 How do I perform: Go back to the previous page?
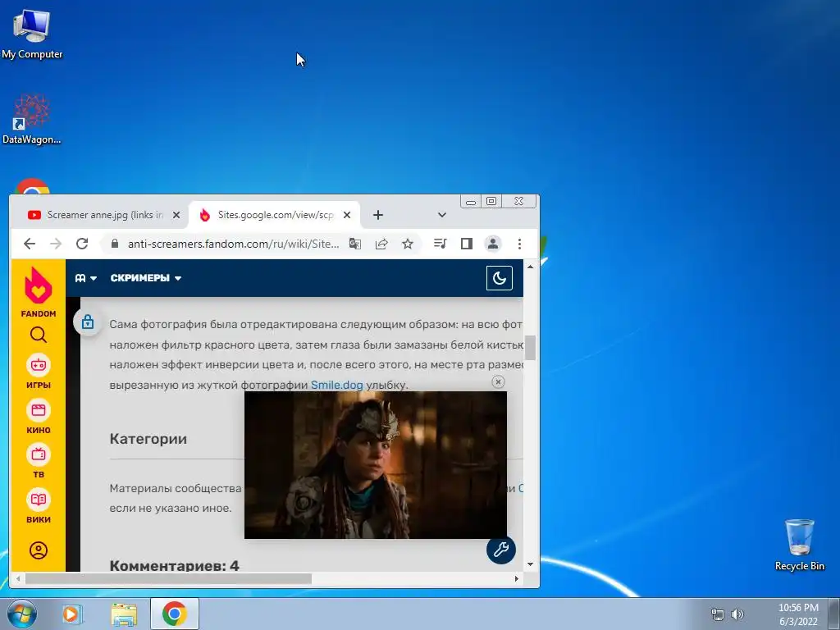tap(30, 244)
